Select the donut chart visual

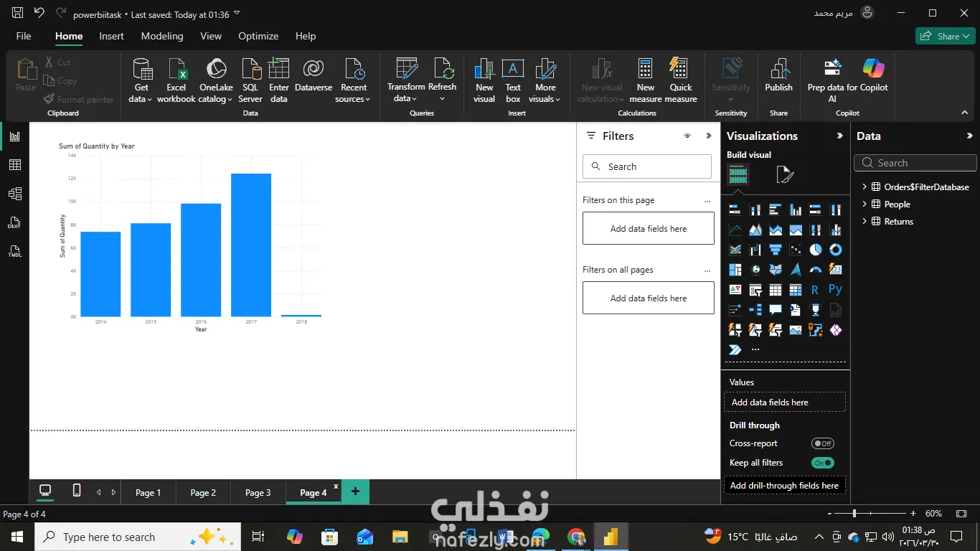836,250
